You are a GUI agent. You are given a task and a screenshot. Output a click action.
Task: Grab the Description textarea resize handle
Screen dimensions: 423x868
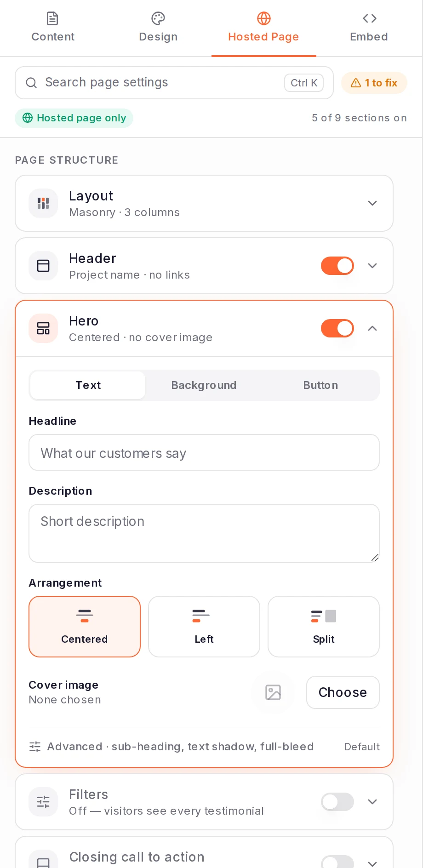[375, 558]
